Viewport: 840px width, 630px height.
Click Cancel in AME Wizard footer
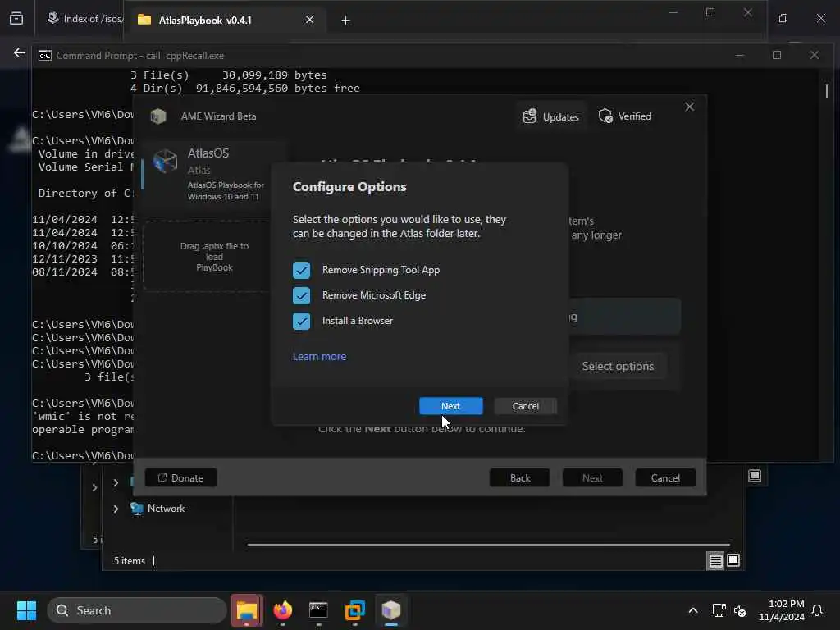(x=665, y=478)
